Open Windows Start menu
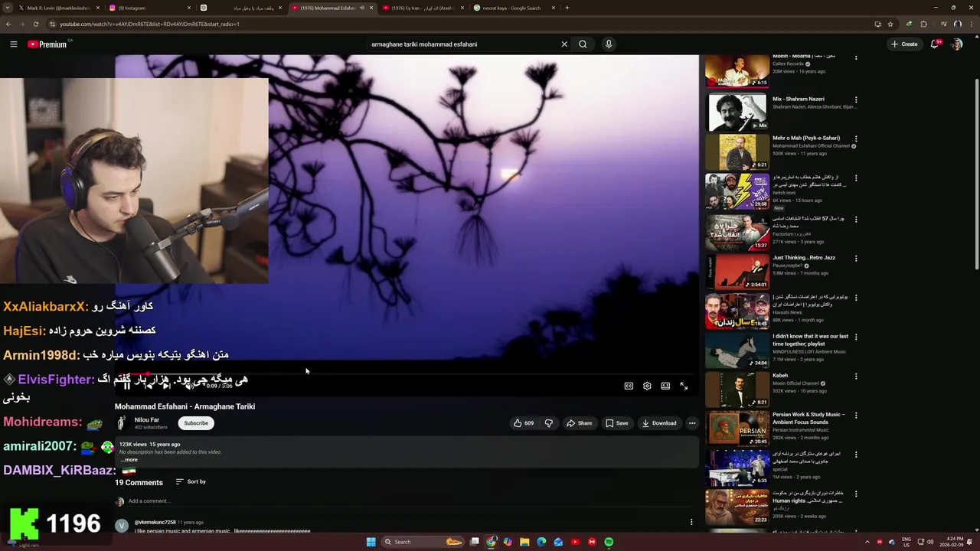The image size is (980, 551). coord(371,542)
